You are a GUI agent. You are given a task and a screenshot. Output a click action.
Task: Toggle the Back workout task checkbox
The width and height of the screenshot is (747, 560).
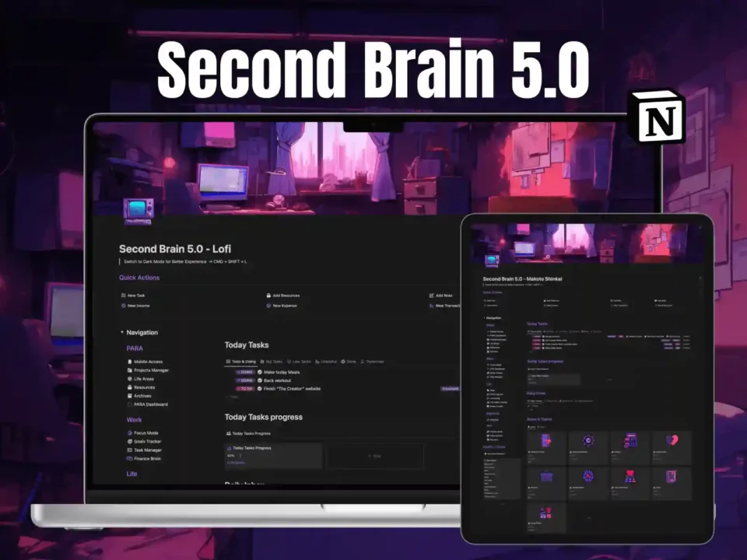click(x=260, y=380)
